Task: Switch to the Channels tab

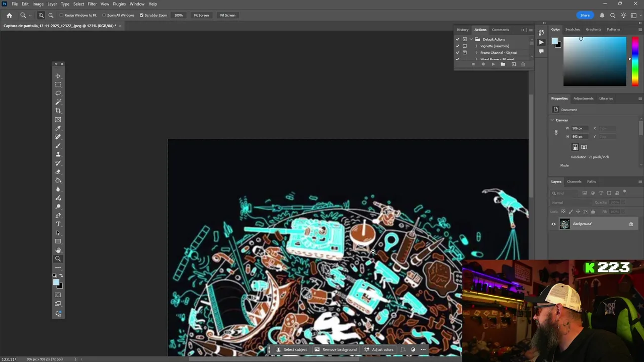Action: (574, 182)
